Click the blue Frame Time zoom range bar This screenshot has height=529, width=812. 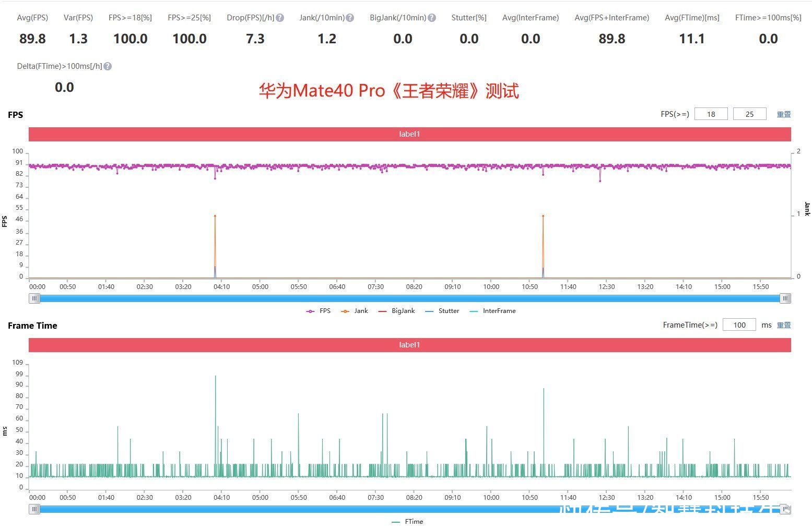coord(409,509)
